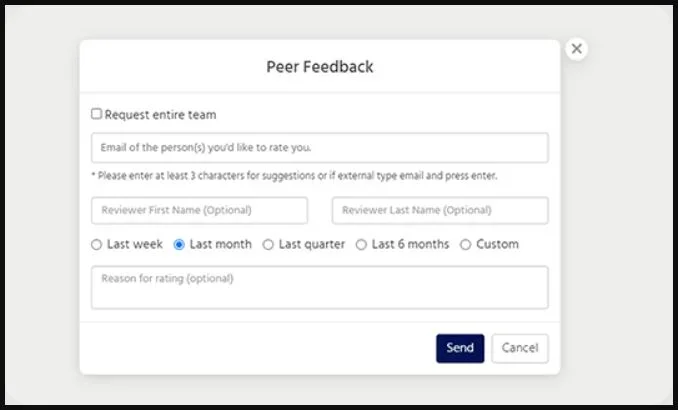
Task: Select the Last week radio button
Action: (96, 244)
